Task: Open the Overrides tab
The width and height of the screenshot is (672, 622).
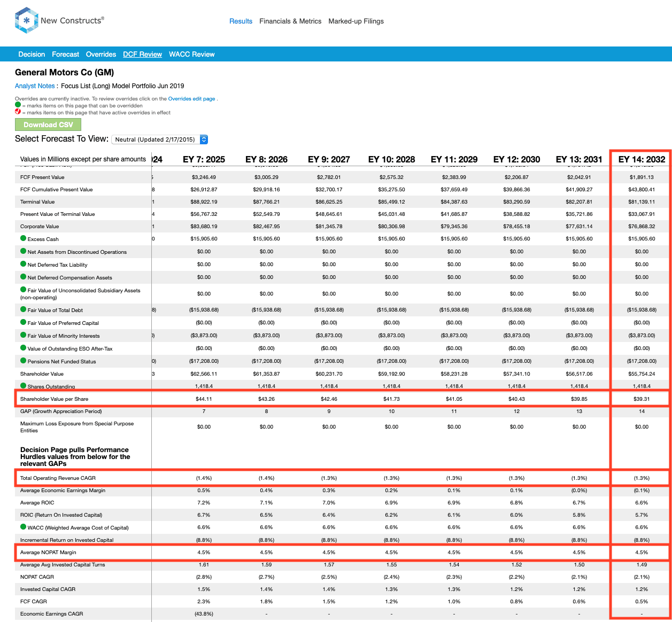Action: click(101, 55)
